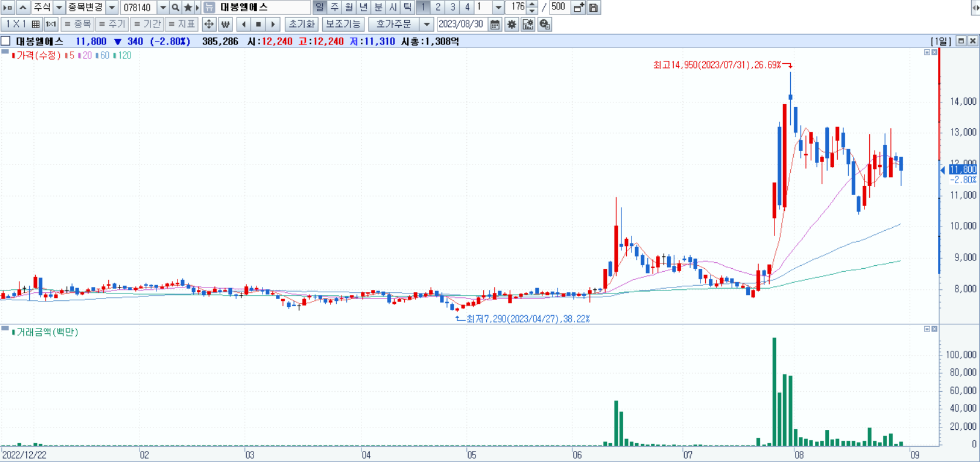Screen dimensions: 980x462
Task: Minimize the price chart sub-panel
Action: 927,52
